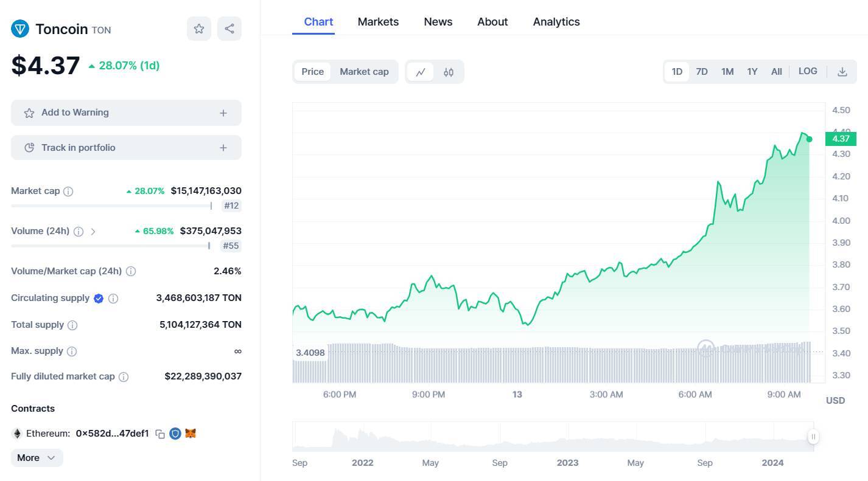868x481 pixels.
Task: Click the 3,468,603,187 TON supply value
Action: (199, 298)
